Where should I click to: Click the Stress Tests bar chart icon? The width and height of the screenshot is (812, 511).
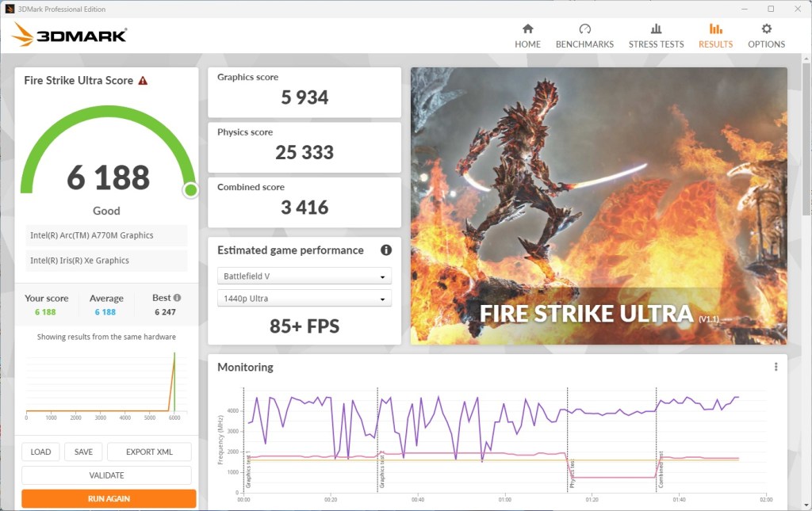click(656, 29)
